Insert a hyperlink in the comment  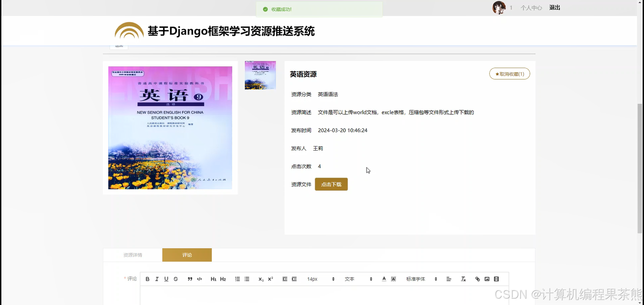[x=478, y=279]
